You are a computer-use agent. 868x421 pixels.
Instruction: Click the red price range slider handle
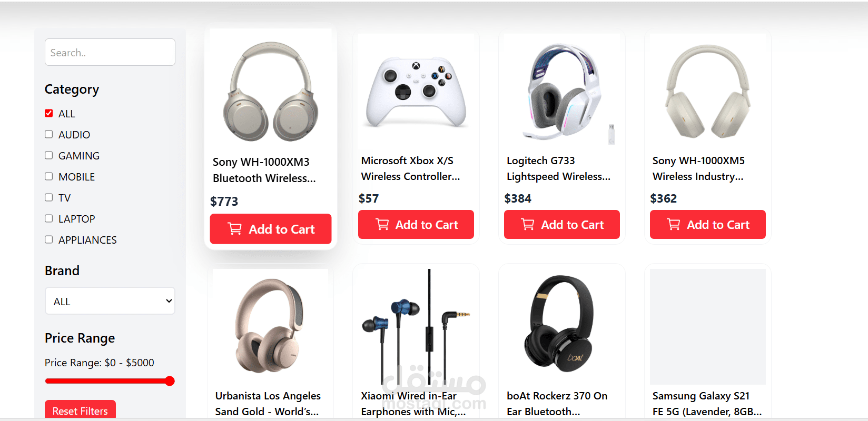pos(170,381)
